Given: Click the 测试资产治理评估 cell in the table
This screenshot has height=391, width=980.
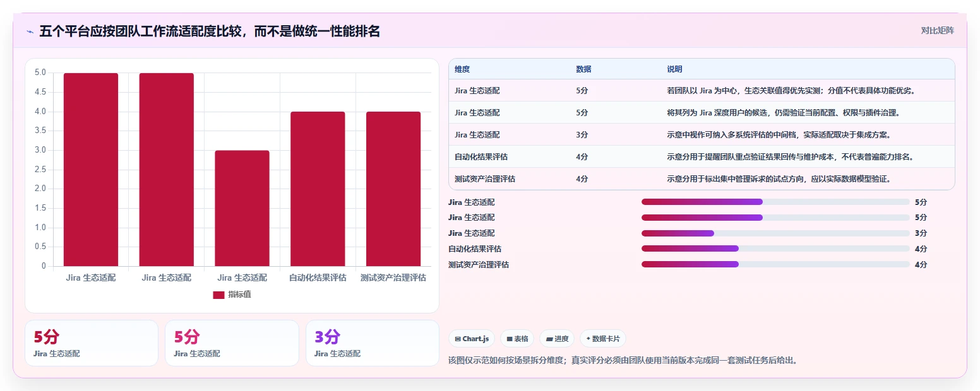Looking at the screenshot, I should coord(485,179).
